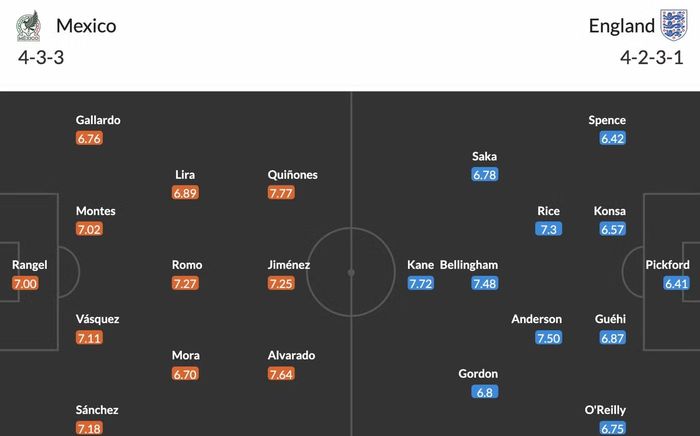Screen dimensions: 700x436
Task: Select player Romo in Mexico midfield
Action: coord(187,265)
